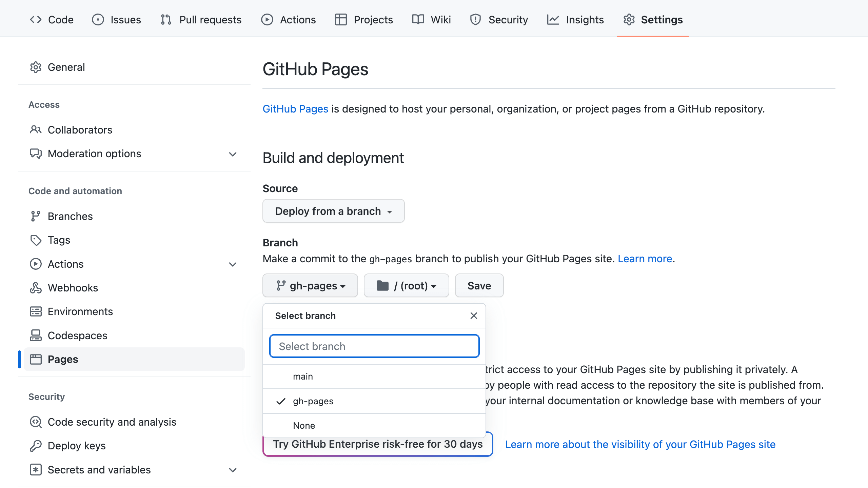The width and height of the screenshot is (868, 488).
Task: Open the Deploy from a branch dropdown
Action: pos(333,211)
